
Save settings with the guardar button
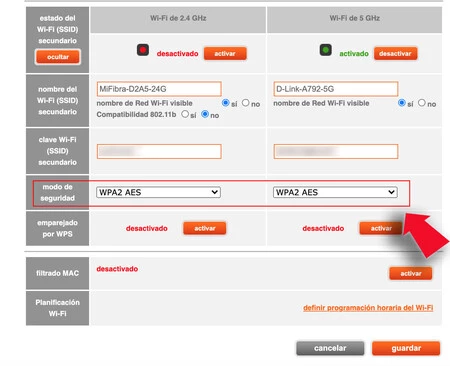(x=406, y=348)
